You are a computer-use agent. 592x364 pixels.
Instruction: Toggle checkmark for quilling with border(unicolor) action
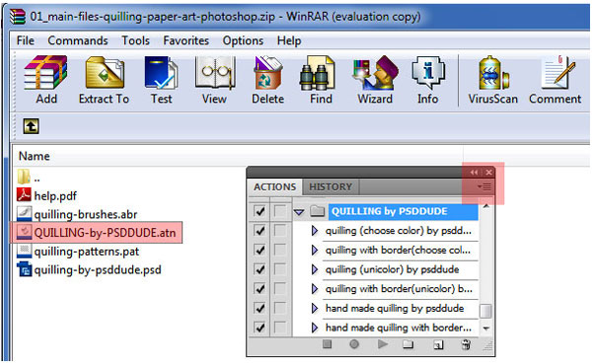coord(259,288)
